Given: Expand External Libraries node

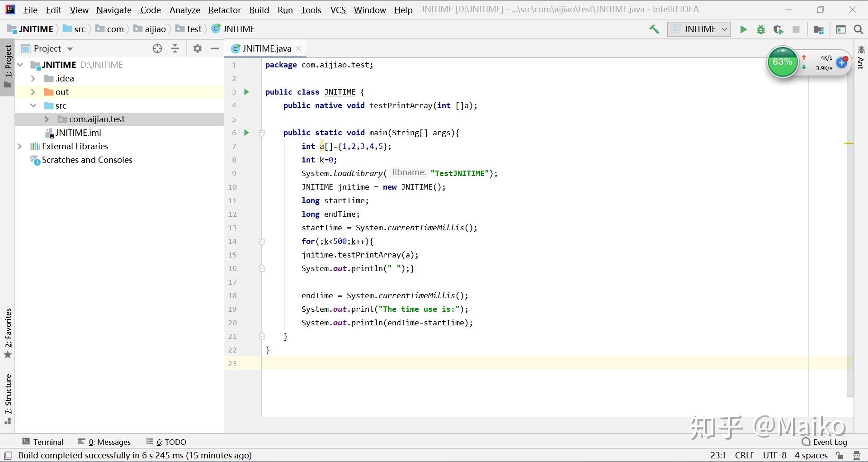Looking at the screenshot, I should [x=19, y=146].
